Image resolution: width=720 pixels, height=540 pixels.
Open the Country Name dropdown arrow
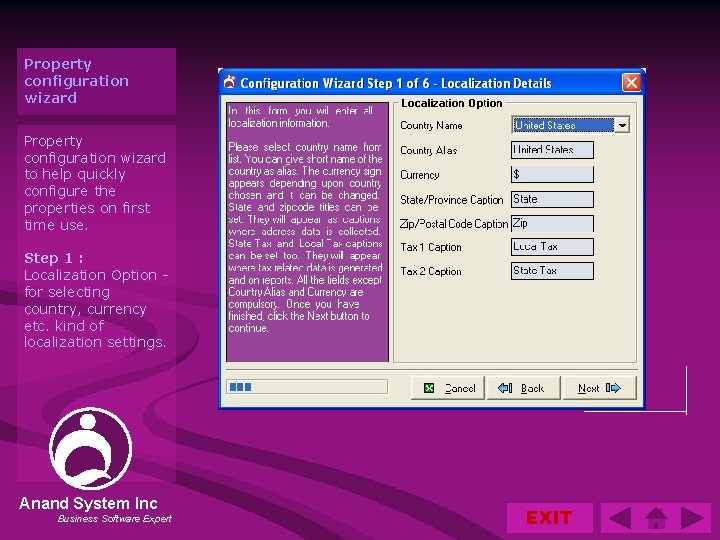(x=622, y=125)
